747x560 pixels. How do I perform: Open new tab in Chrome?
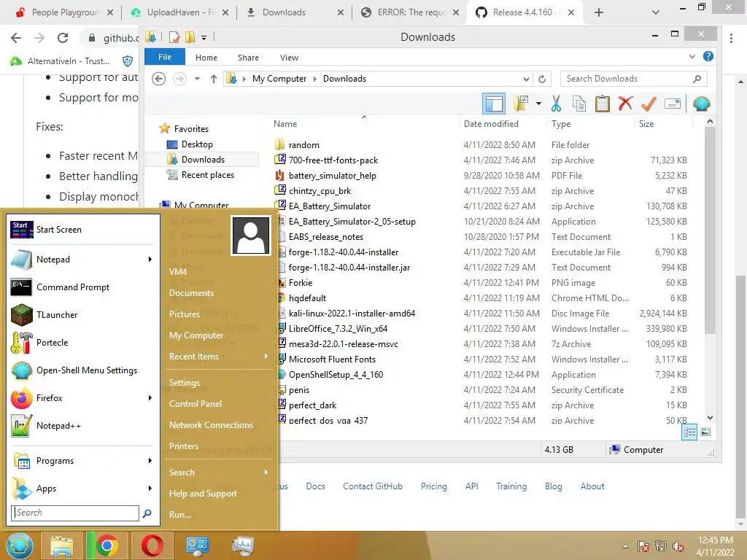coord(599,12)
